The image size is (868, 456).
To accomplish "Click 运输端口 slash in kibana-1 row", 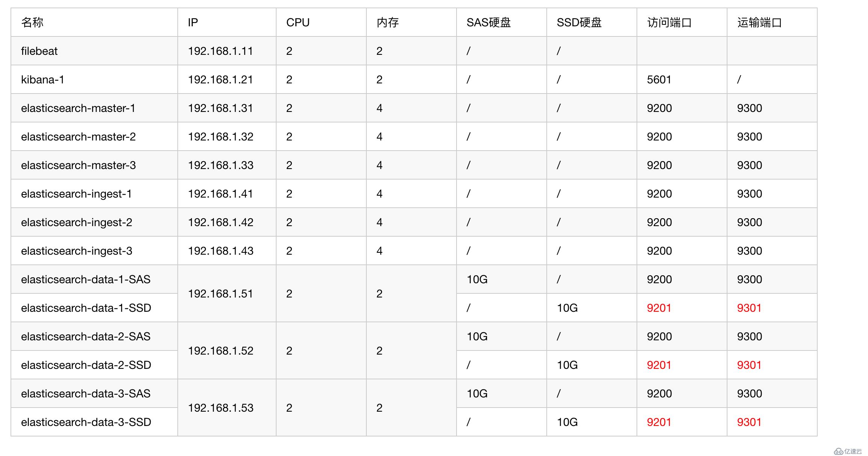I will pos(739,80).
